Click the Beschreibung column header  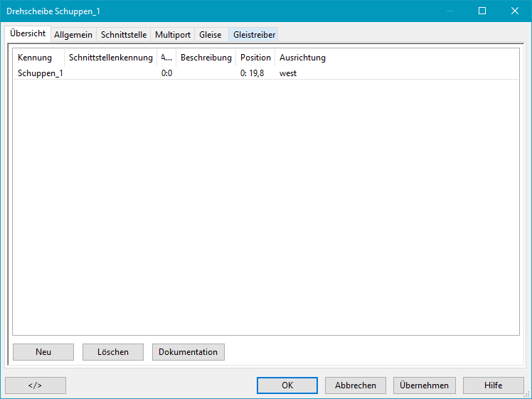pyautogui.click(x=206, y=58)
